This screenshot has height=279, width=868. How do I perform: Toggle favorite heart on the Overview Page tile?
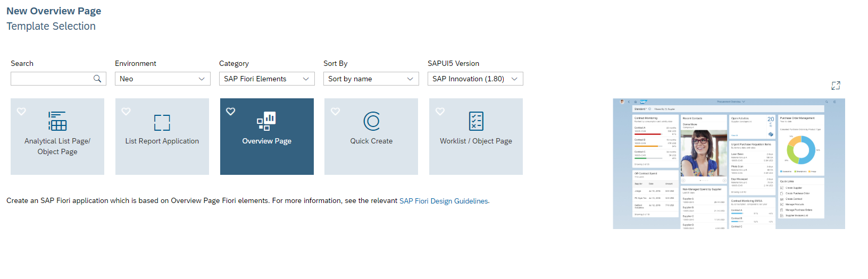click(x=230, y=112)
